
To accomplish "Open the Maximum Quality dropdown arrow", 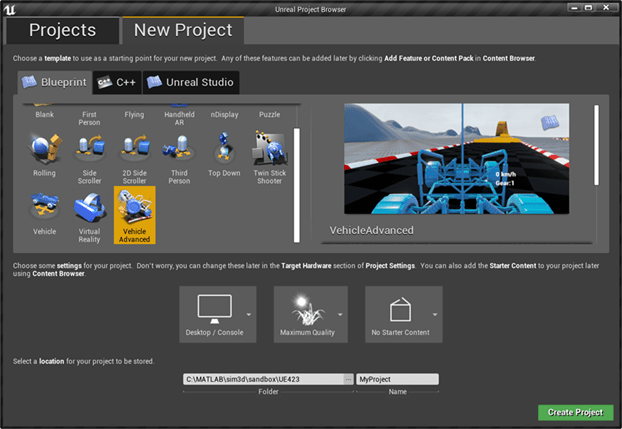I will 340,314.
